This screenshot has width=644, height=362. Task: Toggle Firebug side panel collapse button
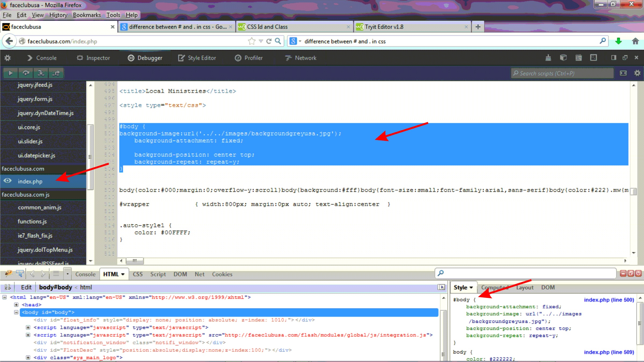pyautogui.click(x=441, y=287)
